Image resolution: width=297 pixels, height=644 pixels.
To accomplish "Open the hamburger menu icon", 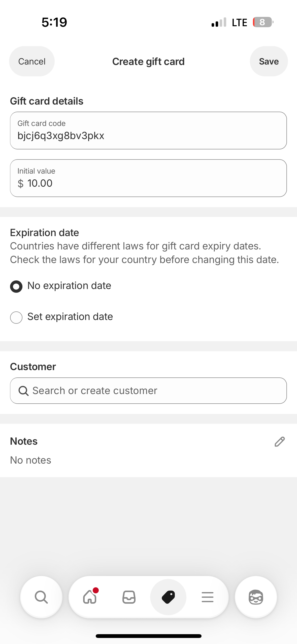I will 208,597.
